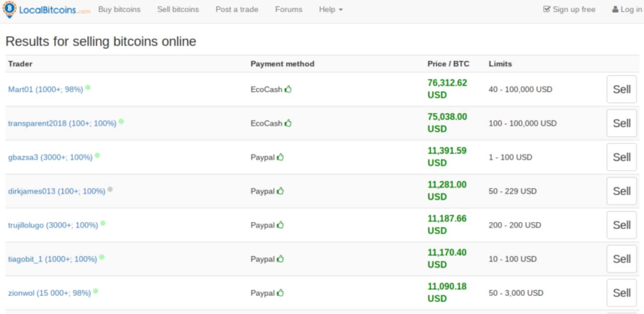Click Sell button for Mart01's offer
Viewport: 644px width, 314px height.
point(622,89)
